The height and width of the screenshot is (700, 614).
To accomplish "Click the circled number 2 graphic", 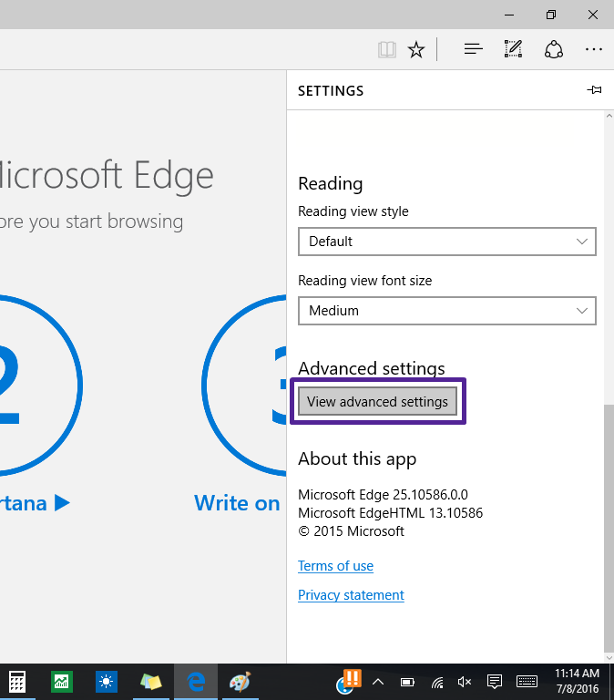I will (41, 385).
